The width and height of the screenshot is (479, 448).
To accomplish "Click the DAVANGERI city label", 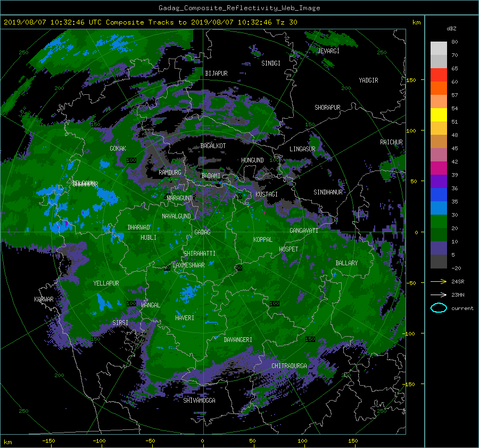I will tap(238, 340).
